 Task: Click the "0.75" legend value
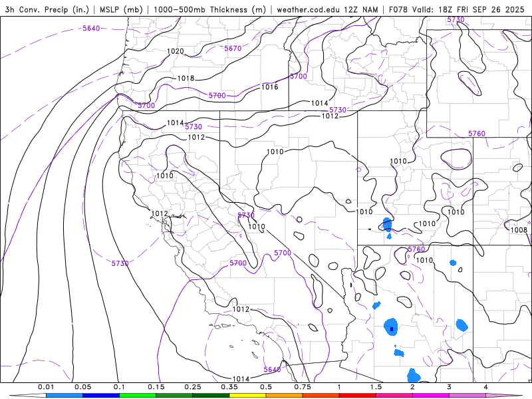(303, 387)
